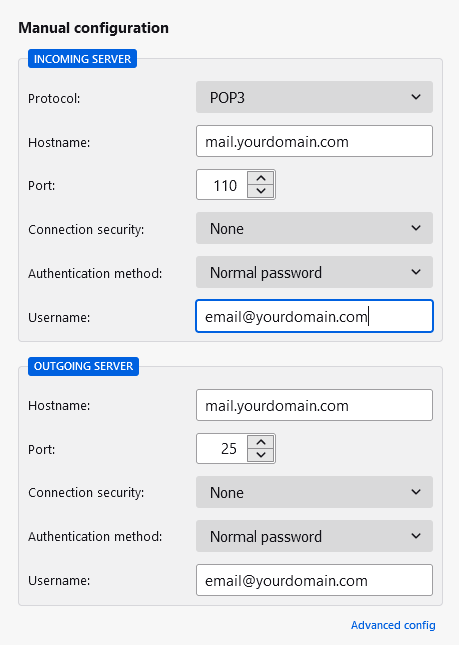The height and width of the screenshot is (645, 459).
Task: Decrease the incoming port 110 value
Action: pos(261,191)
